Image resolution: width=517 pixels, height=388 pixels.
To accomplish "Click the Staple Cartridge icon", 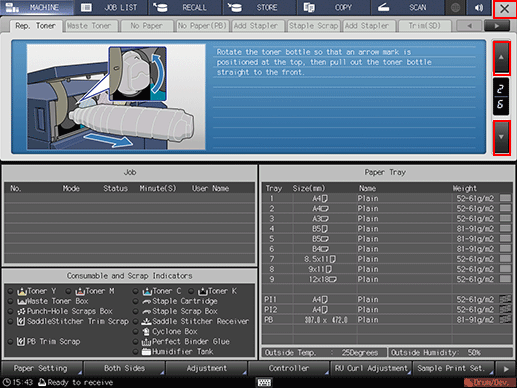I will coord(147,302).
